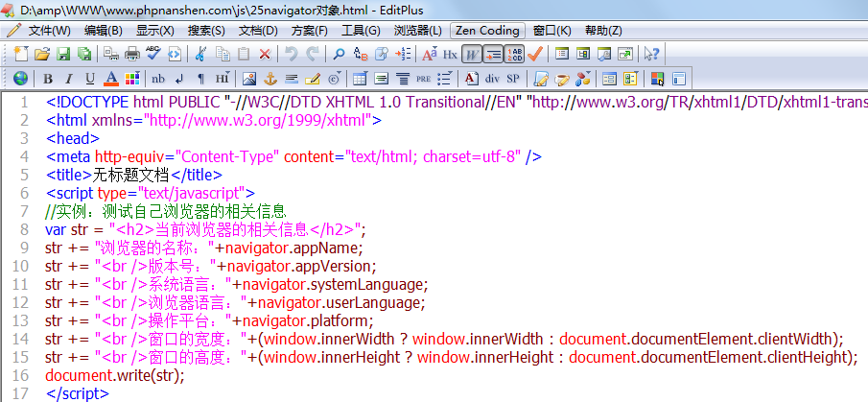Insert a line break with return-arrow icon
Screen dimensions: 868x402
click(x=179, y=78)
